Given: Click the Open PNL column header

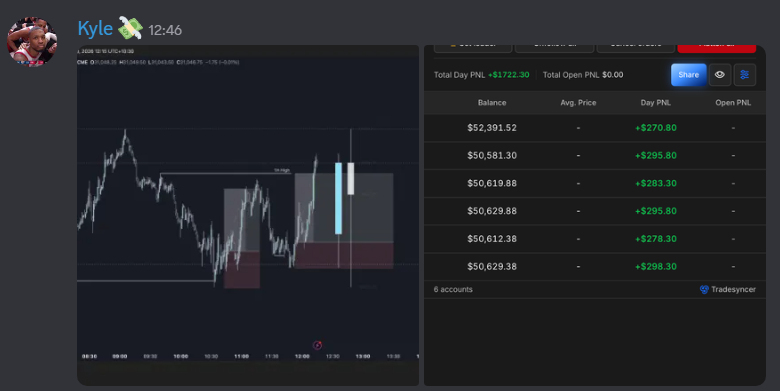Looking at the screenshot, I should tap(733, 102).
